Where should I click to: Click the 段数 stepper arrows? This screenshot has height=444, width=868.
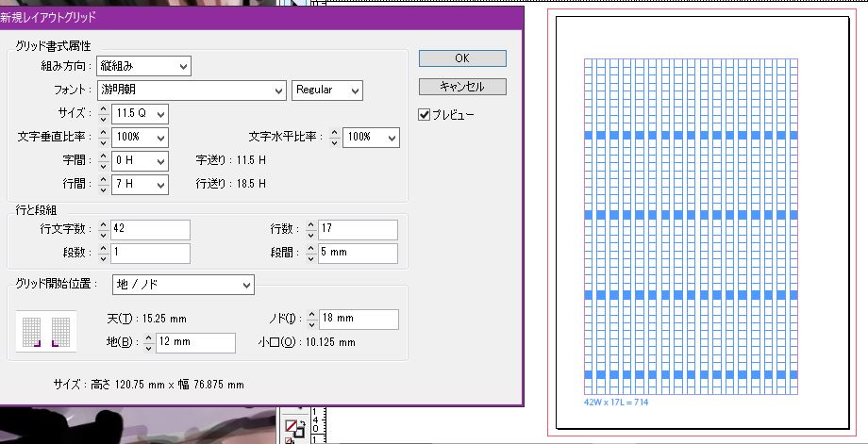(x=104, y=254)
